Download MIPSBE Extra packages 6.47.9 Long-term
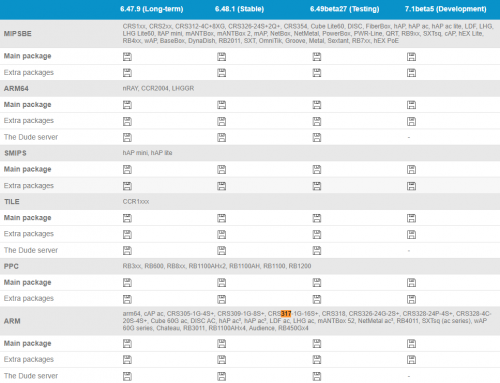Screen dimensions: 500x383 point(127,73)
